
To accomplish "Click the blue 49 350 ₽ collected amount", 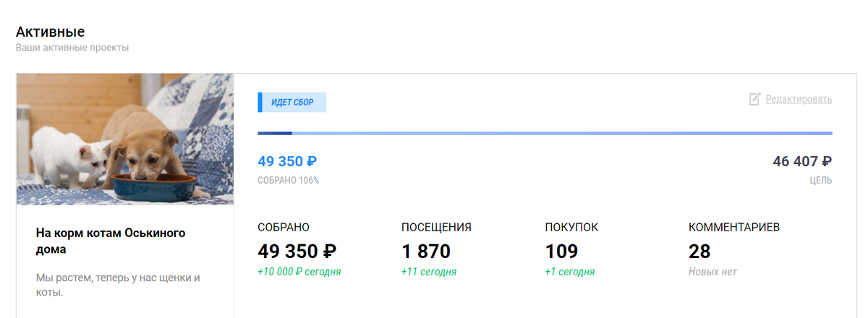I will click(287, 161).
